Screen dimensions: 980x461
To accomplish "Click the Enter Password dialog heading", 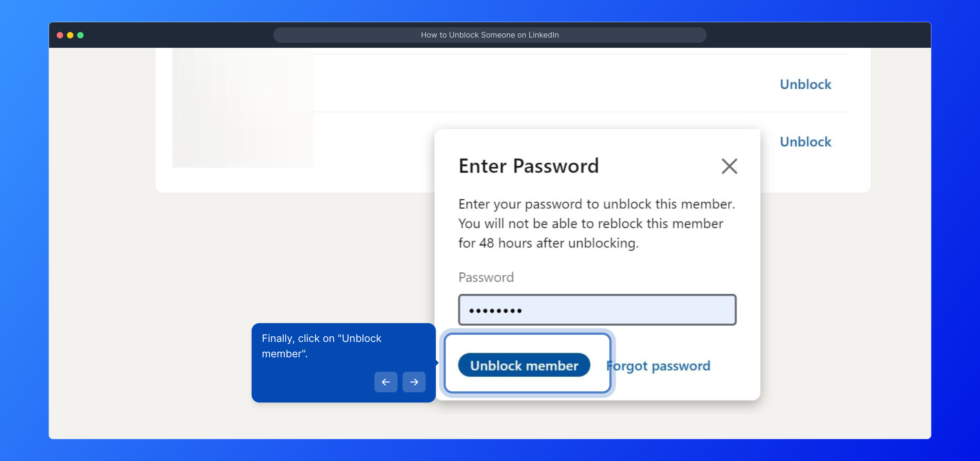I will [x=528, y=166].
